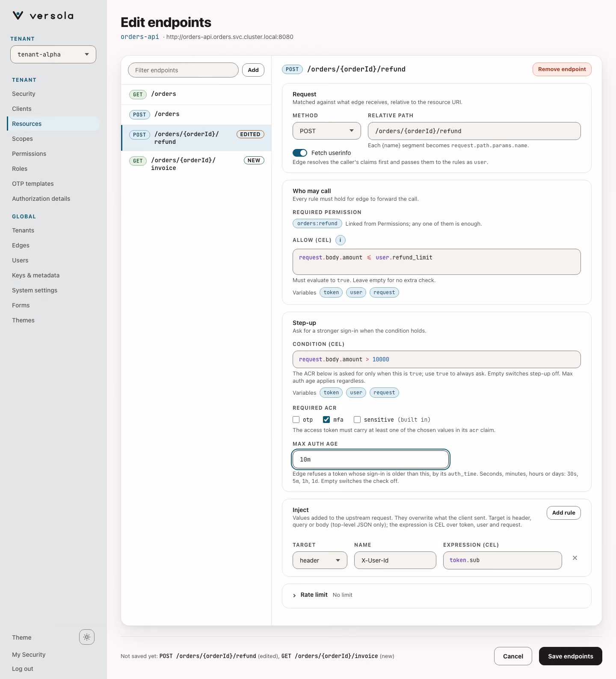The height and width of the screenshot is (679, 616).
Task: Select the POST /orders/{orderId}/refund endpoint
Action: 196,138
